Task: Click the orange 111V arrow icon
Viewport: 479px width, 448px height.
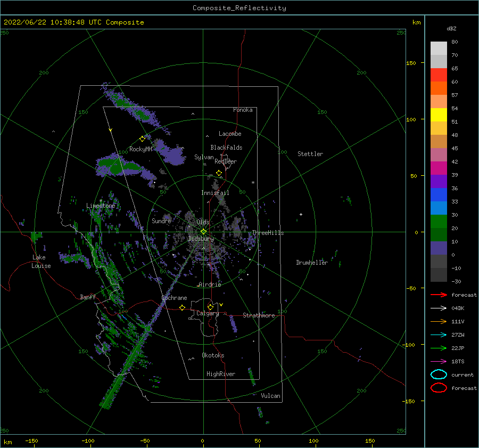Action: coord(439,321)
